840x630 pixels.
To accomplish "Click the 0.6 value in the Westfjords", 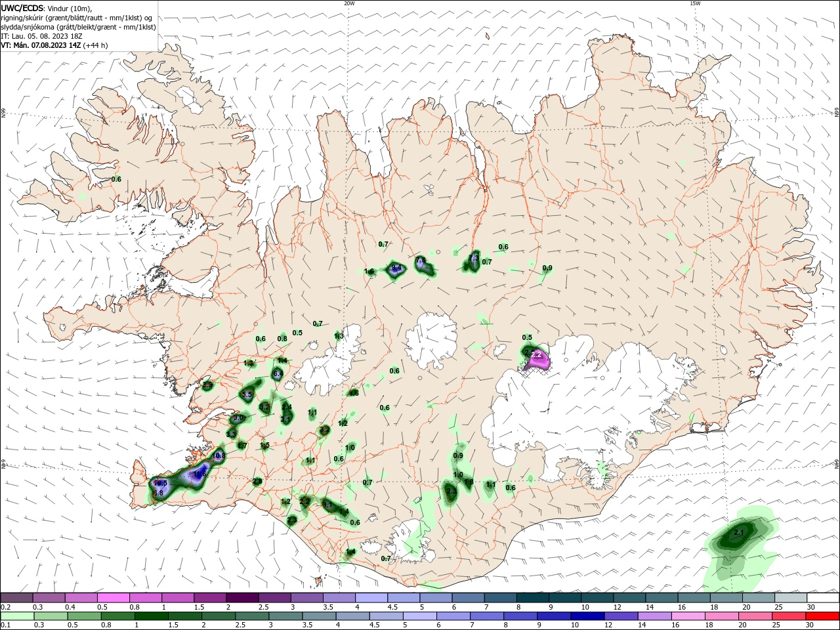I will click(x=116, y=179).
